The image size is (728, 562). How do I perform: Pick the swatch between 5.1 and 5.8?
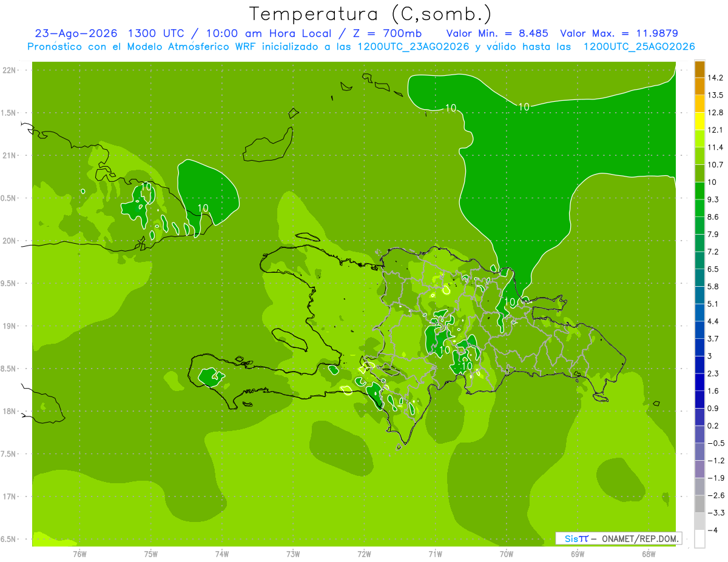click(x=699, y=295)
